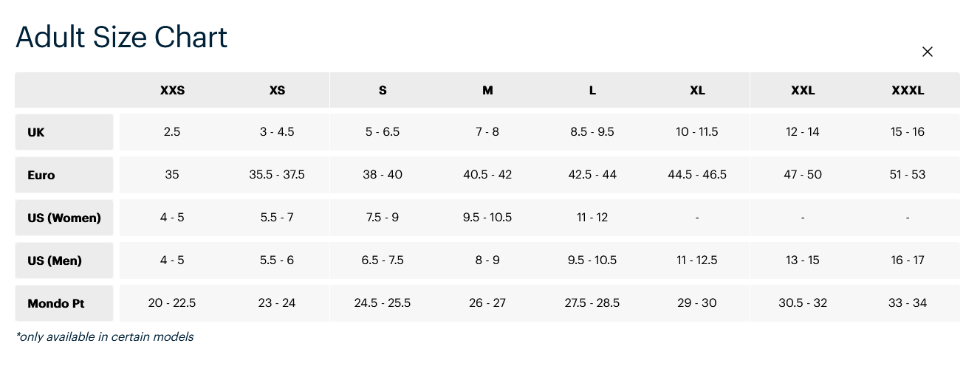Select Euro 44.5 - 46.5 cell
This screenshot has width=980, height=377.
(x=697, y=175)
